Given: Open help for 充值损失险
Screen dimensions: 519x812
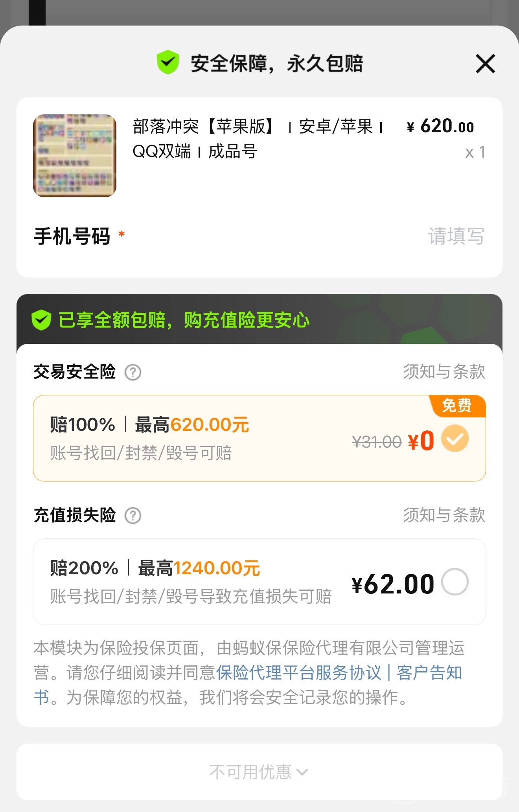Looking at the screenshot, I should click(x=133, y=516).
